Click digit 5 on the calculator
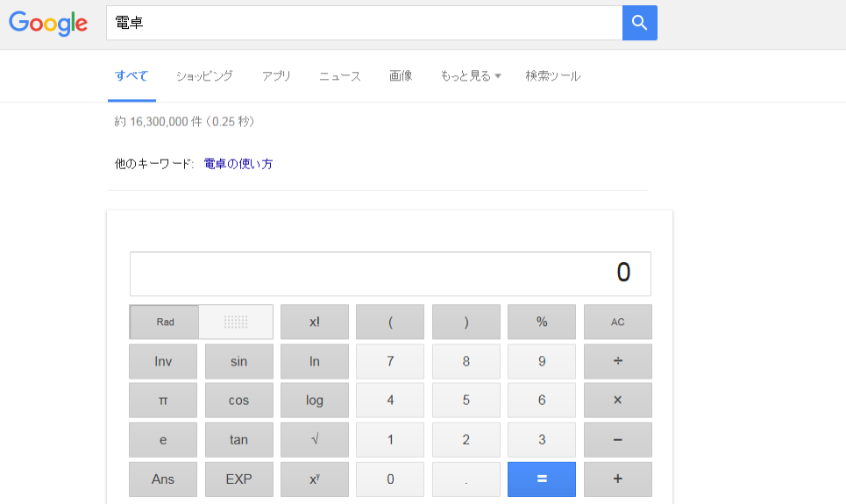Screen dimensions: 846x504 (x=466, y=401)
